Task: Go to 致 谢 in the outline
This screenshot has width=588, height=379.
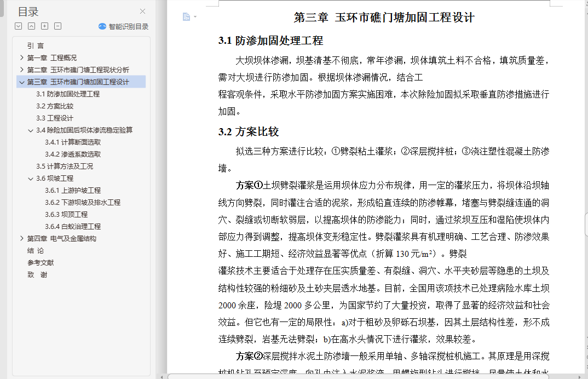Action: [37, 274]
